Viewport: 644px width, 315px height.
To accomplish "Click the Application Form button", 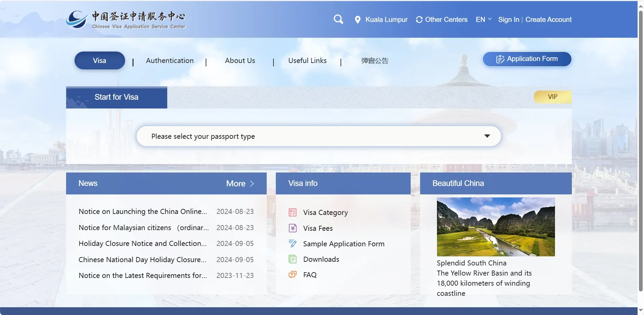I will click(x=527, y=59).
